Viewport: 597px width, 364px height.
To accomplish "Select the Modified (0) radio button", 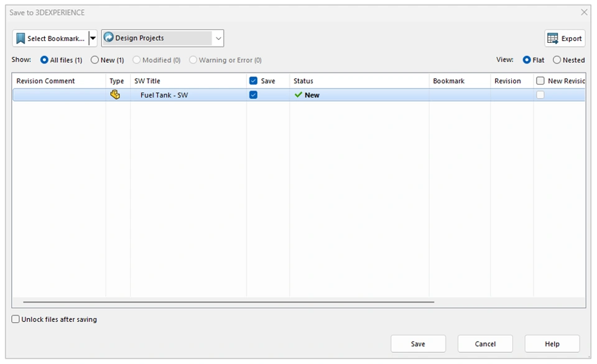I will coord(137,60).
